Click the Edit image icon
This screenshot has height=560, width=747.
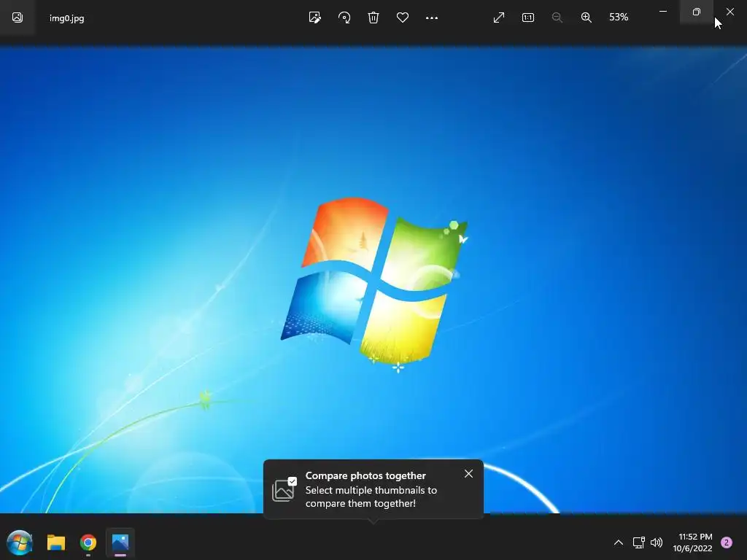pyautogui.click(x=314, y=17)
